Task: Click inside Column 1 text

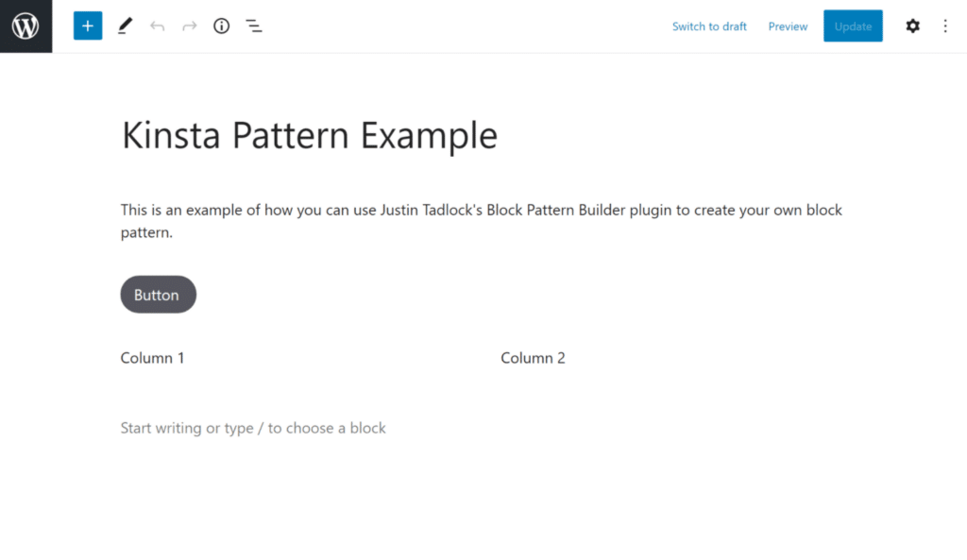Action: point(152,357)
